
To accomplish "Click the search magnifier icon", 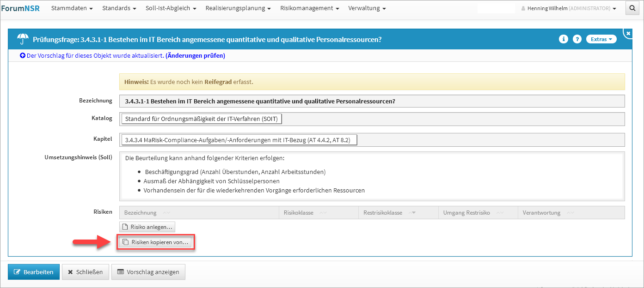I will 632,8.
